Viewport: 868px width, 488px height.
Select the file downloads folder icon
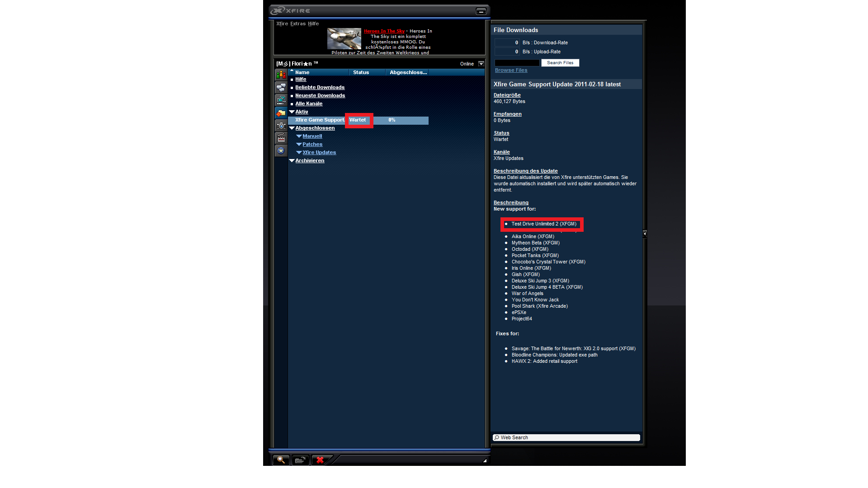281,113
